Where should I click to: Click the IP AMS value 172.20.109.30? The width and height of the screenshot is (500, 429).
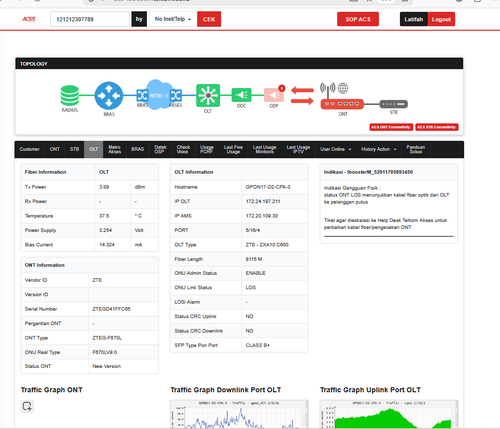262,216
